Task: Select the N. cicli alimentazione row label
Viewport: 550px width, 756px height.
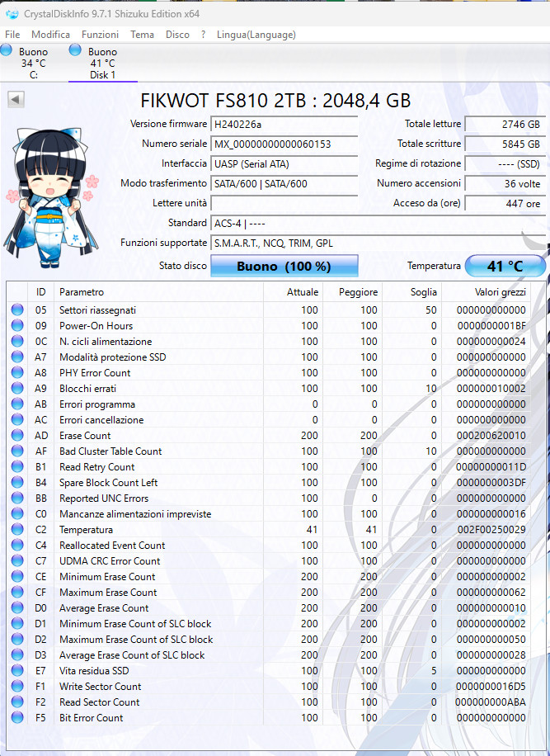Action: click(106, 342)
